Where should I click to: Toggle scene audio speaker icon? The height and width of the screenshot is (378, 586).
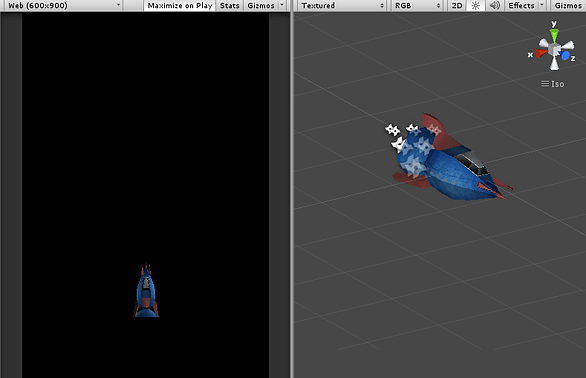(x=494, y=5)
